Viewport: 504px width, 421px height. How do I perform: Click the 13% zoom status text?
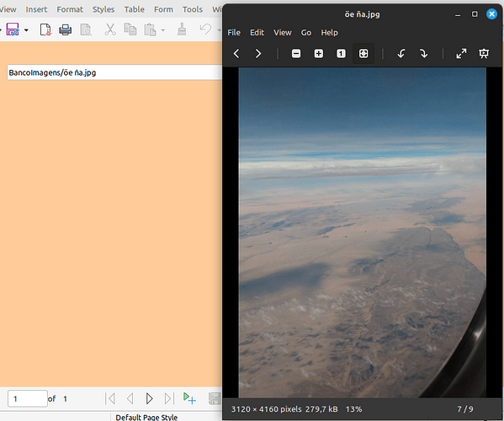[353, 409]
